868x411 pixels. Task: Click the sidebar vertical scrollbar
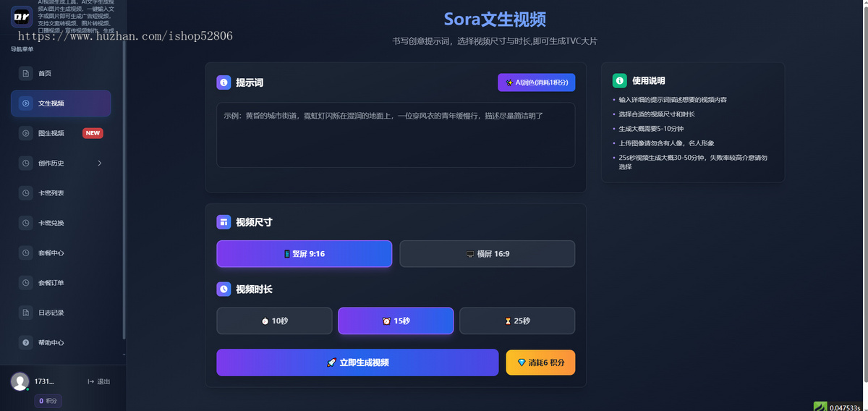pos(124,188)
